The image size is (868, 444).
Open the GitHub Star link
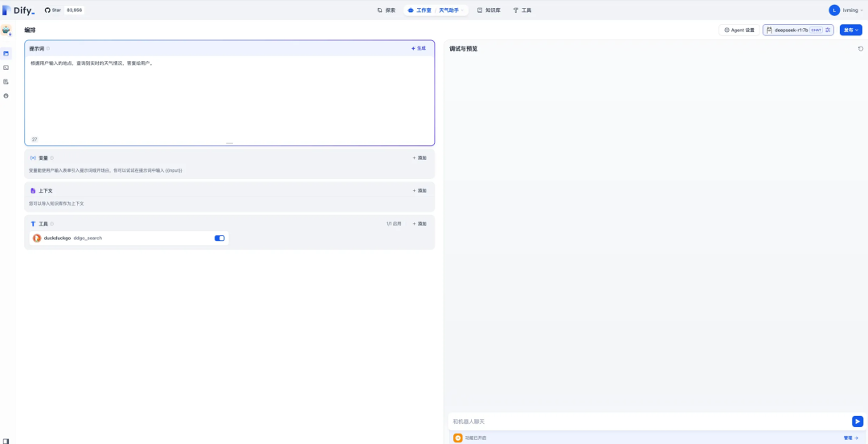click(68, 10)
